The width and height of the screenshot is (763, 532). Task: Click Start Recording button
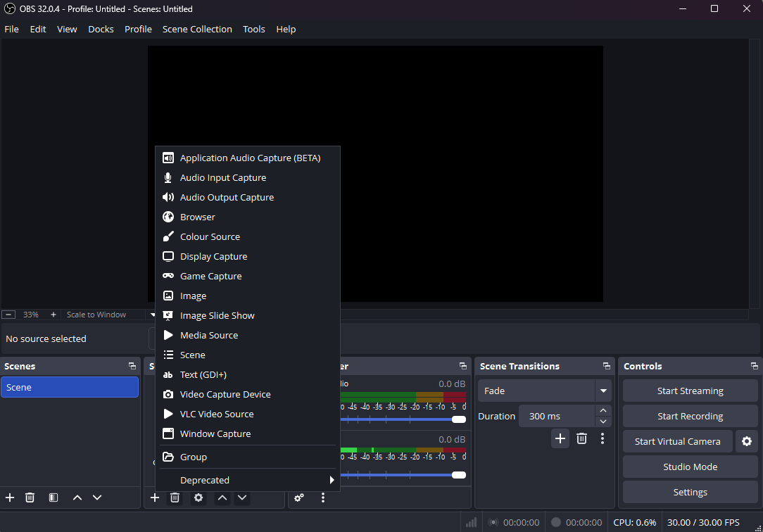[x=690, y=416]
